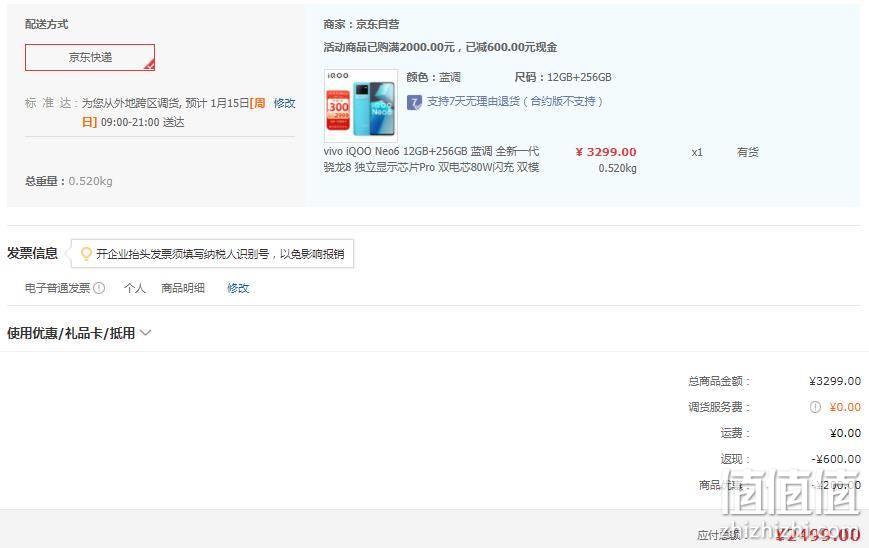869x548 pixels.
Task: Click info icon next to 电子普通发票
Action: click(x=99, y=288)
